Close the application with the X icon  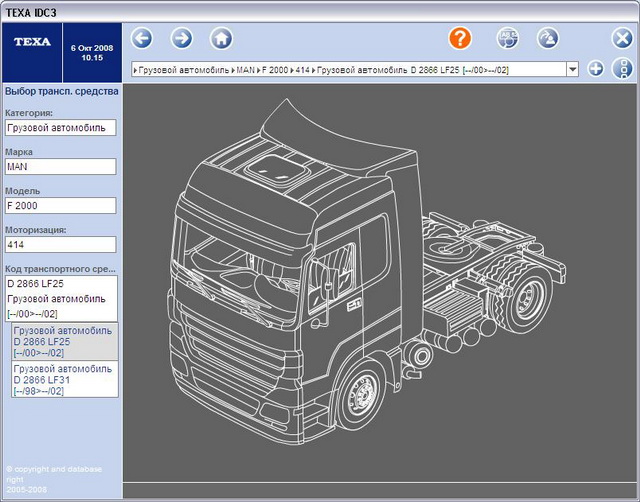pos(622,39)
